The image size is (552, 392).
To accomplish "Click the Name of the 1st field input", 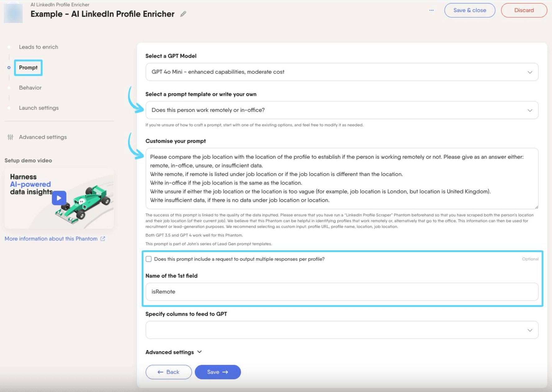I will pos(342,292).
